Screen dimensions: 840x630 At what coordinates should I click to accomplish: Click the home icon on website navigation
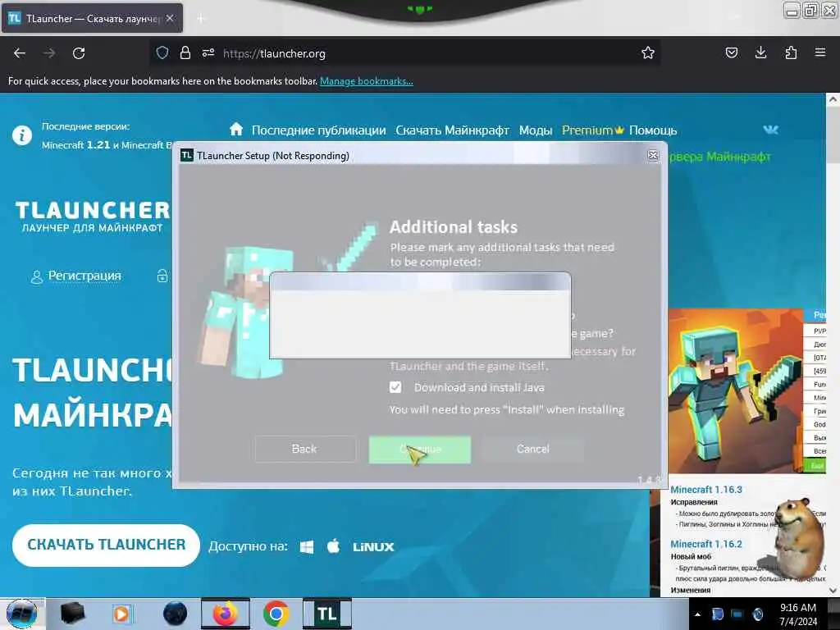click(236, 129)
